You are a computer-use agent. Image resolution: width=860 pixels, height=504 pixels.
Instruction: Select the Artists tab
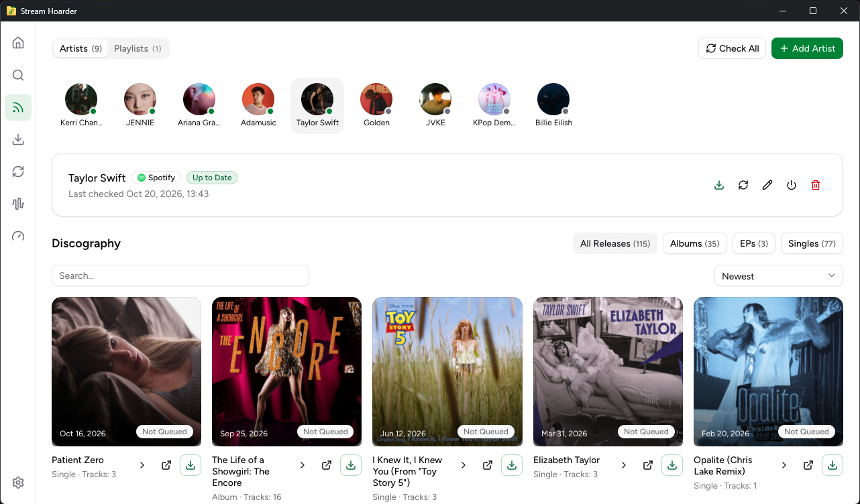80,48
